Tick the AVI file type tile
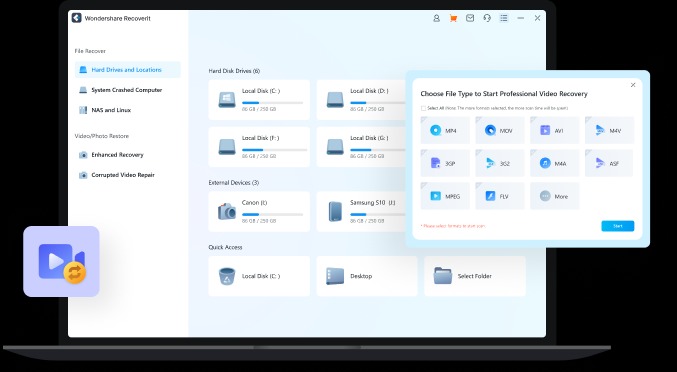Image resolution: width=677 pixels, height=372 pixels. pos(555,130)
